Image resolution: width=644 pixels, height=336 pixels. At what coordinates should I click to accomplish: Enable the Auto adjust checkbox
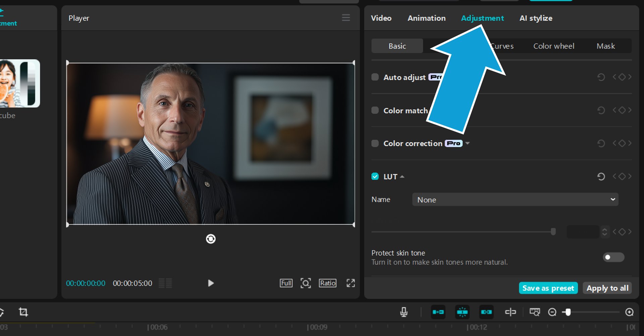click(x=375, y=77)
